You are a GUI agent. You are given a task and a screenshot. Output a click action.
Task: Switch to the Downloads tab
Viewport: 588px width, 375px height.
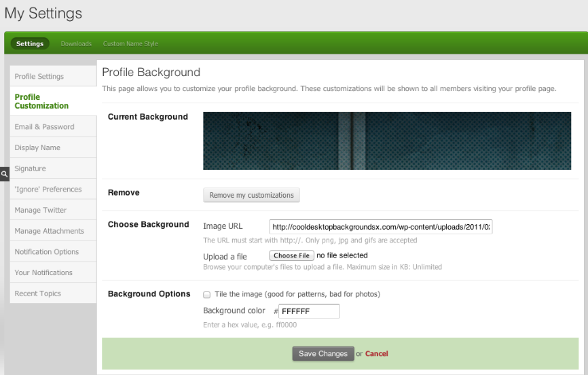76,43
